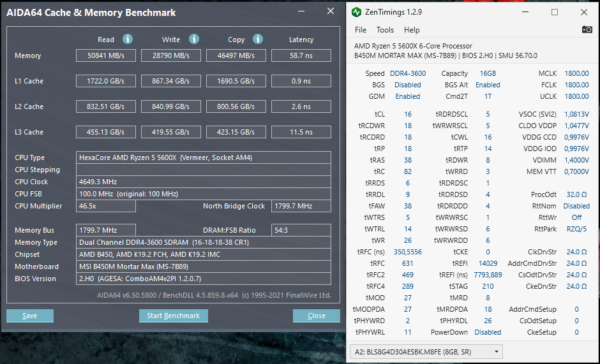Click the VDIMM value 1,4000V

click(576, 160)
